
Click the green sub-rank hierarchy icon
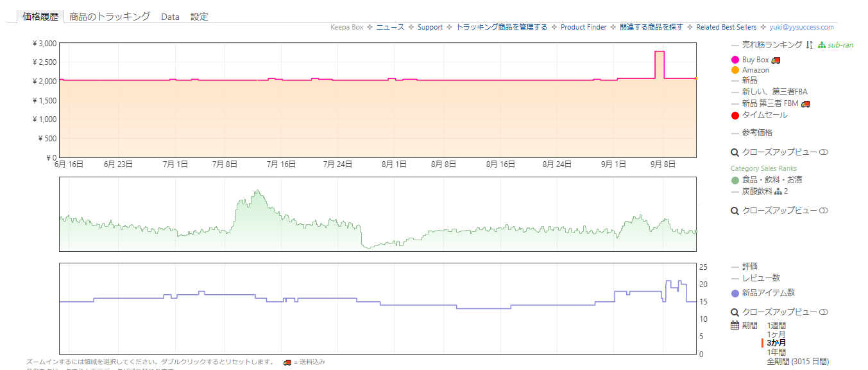coord(822,45)
